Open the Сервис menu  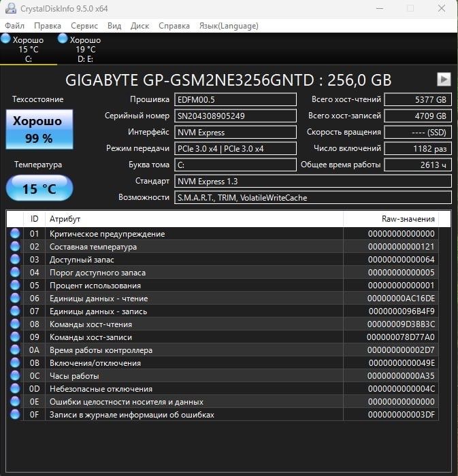click(84, 26)
